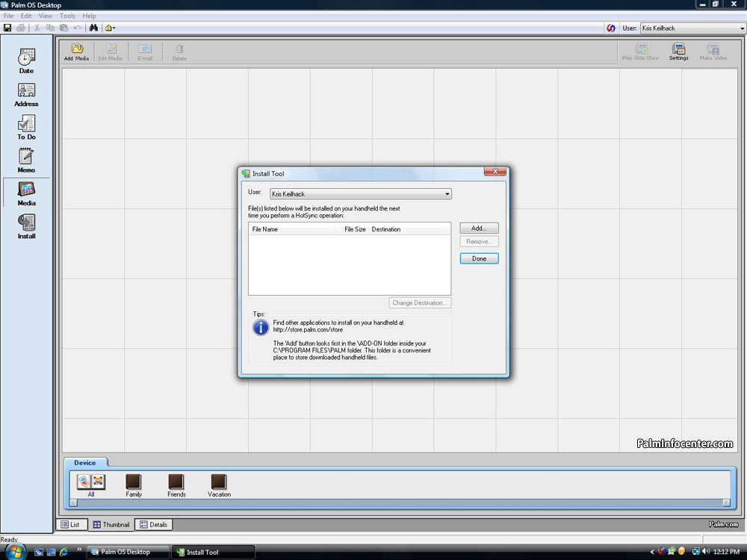Switch to the Device tab
The image size is (747, 560).
click(85, 463)
